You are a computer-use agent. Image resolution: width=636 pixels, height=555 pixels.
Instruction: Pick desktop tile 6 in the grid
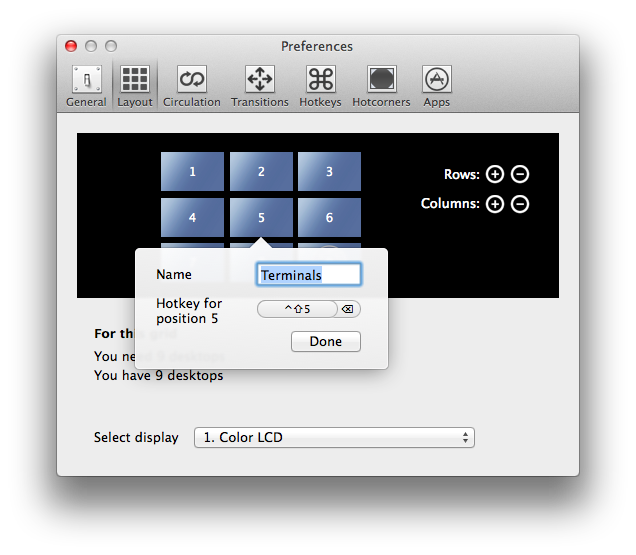pyautogui.click(x=329, y=218)
